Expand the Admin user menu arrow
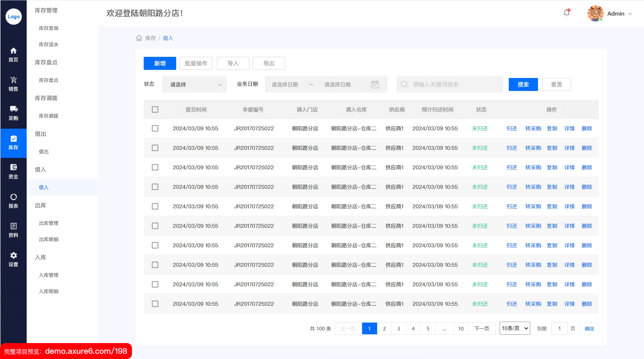 (x=630, y=14)
